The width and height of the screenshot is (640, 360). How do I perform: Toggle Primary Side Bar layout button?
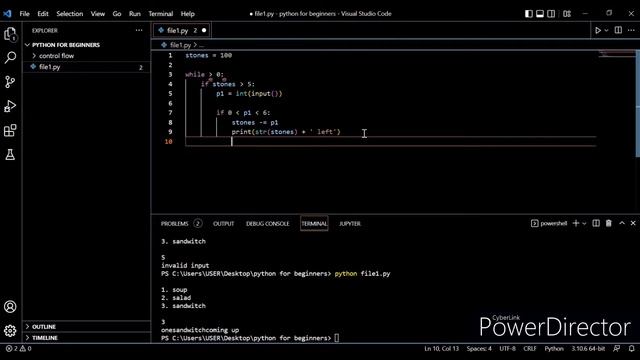click(529, 14)
